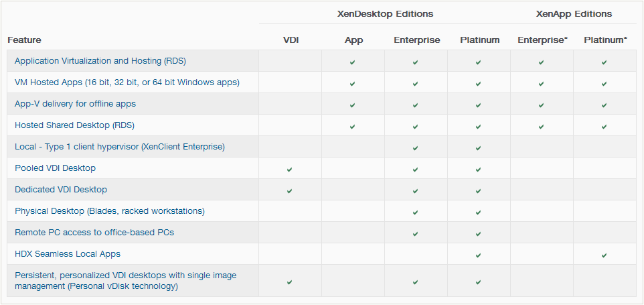Open Physical Desktop (Blades, racked workstations) link
Viewport: 644px width, 305px height.
coord(110,211)
